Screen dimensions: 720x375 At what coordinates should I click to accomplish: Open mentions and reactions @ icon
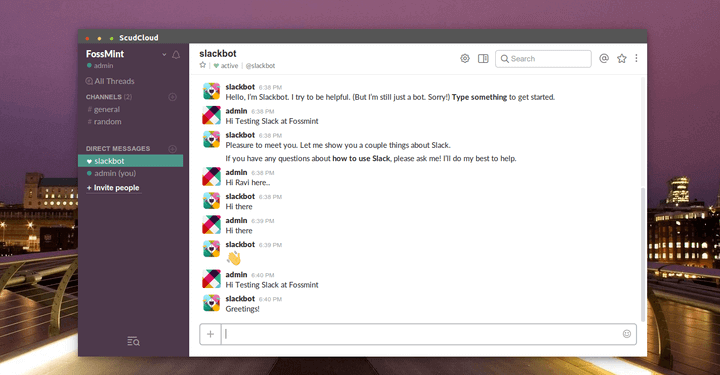[604, 58]
